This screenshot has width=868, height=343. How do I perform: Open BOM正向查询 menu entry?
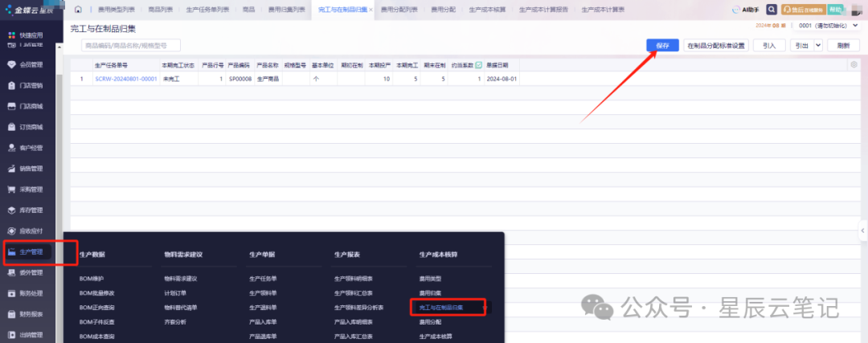[97, 308]
